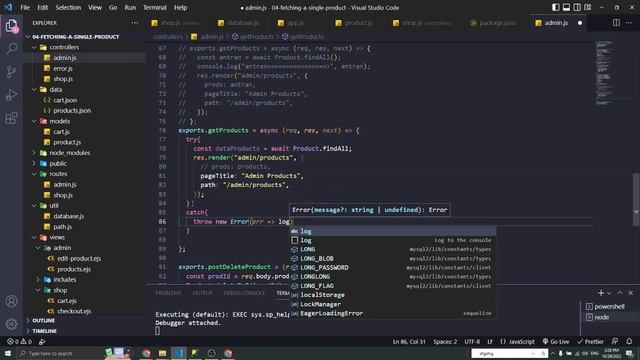Click Spaces: 2 indentation setting
Screen dimensions: 640x360
[445, 341]
